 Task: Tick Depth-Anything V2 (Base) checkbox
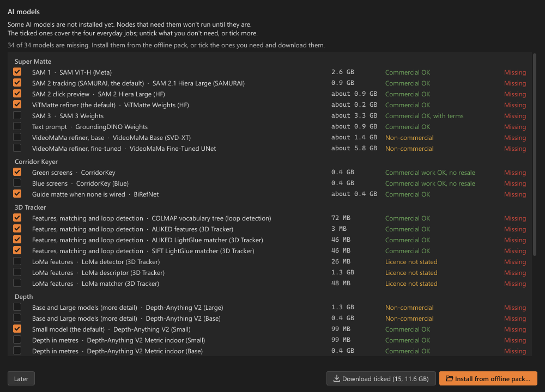pos(17,318)
